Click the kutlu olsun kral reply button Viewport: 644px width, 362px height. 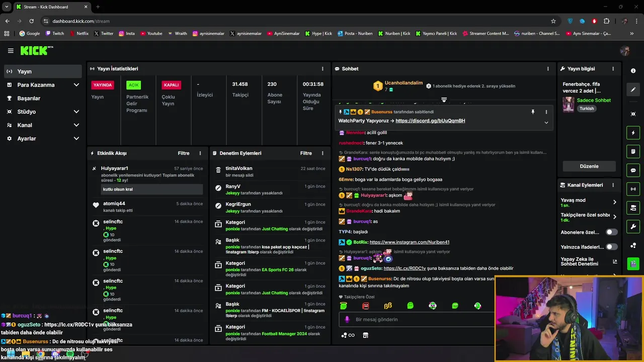click(151, 190)
